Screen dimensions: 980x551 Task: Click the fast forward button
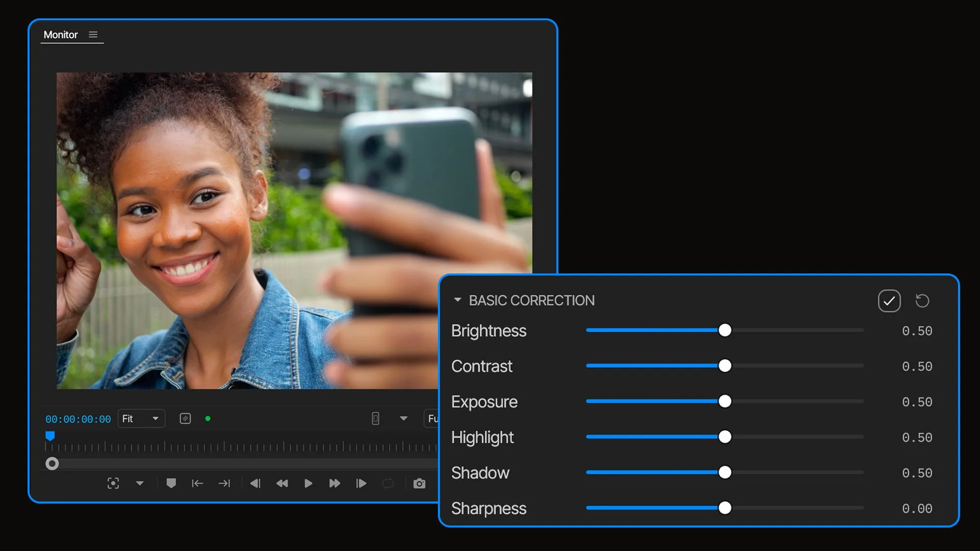(x=335, y=483)
